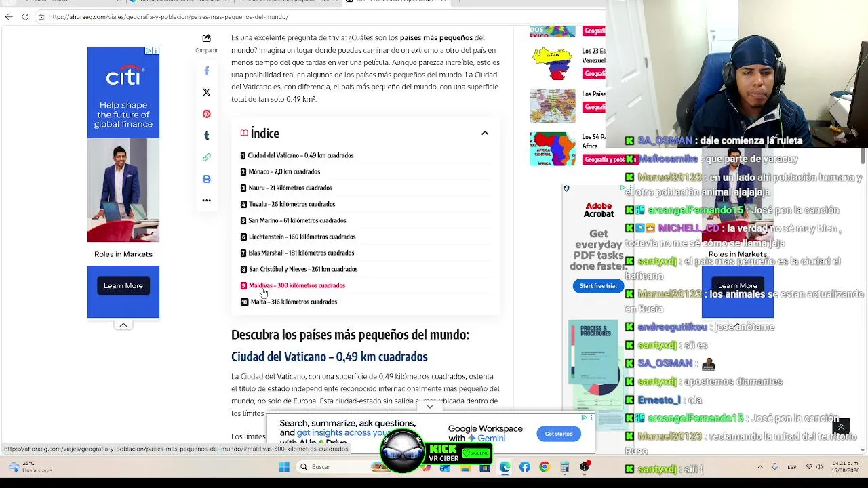Click the chat username Mafiosamike
This screenshot has height=488, width=868.
pos(669,159)
